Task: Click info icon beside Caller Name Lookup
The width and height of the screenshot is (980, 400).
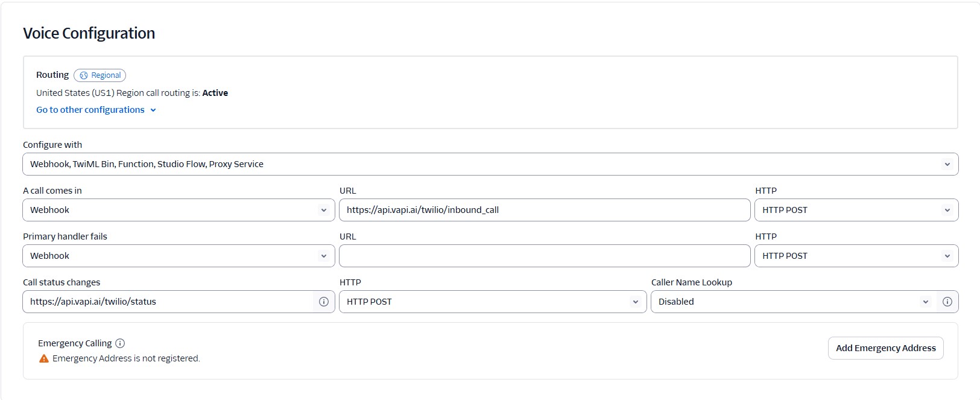Action: [x=947, y=302]
